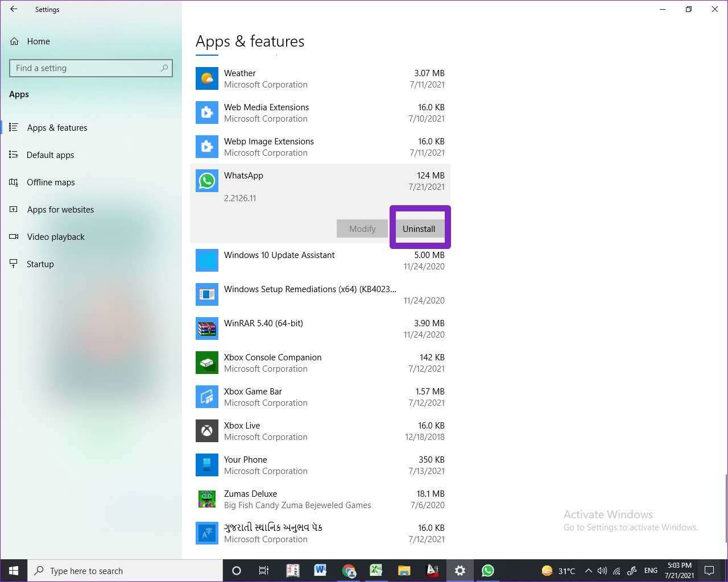This screenshot has height=582, width=728.
Task: Click the Weather app icon
Action: (207, 78)
